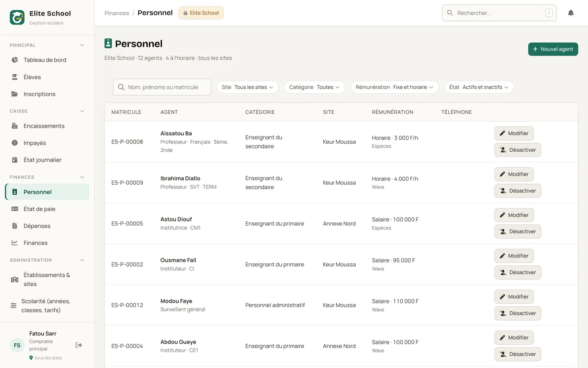Click the État de paie banknote icon
Viewport: 588px width, 368px height.
[15, 209]
